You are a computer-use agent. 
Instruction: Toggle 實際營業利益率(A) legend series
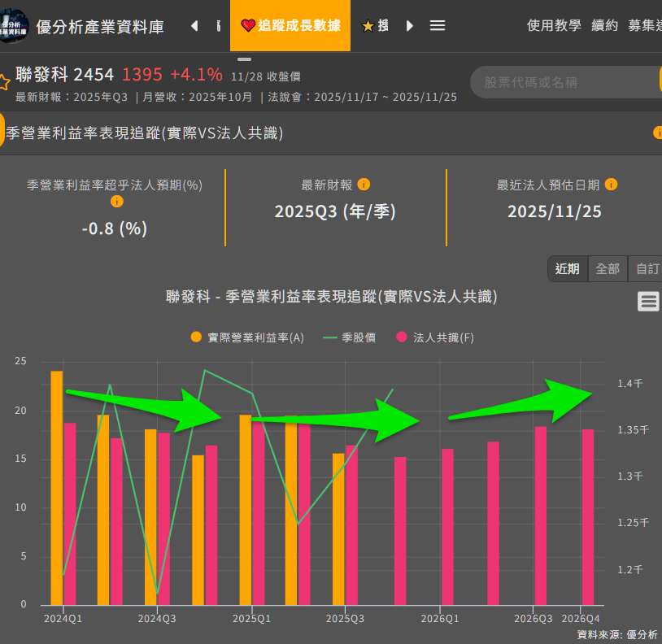coord(246,337)
